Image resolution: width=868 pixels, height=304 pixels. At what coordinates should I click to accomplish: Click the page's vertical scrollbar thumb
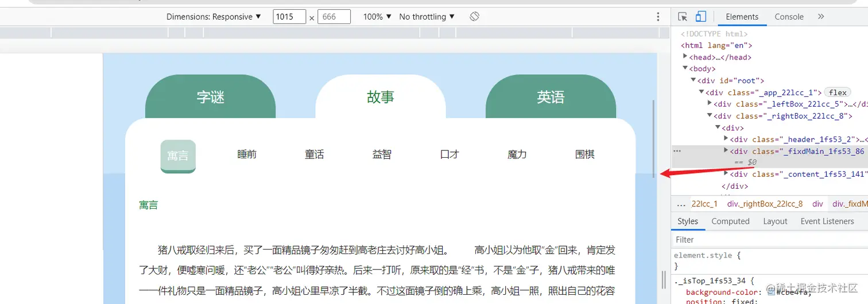[x=653, y=139]
